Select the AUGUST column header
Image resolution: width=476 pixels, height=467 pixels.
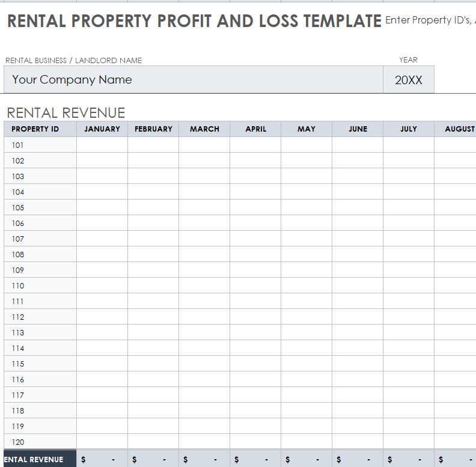tap(457, 129)
